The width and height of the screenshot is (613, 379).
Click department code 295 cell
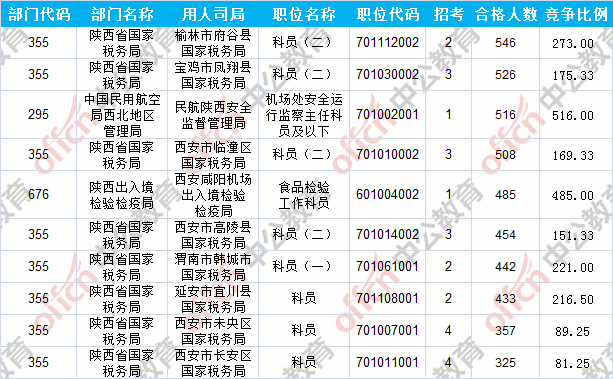[x=39, y=115]
